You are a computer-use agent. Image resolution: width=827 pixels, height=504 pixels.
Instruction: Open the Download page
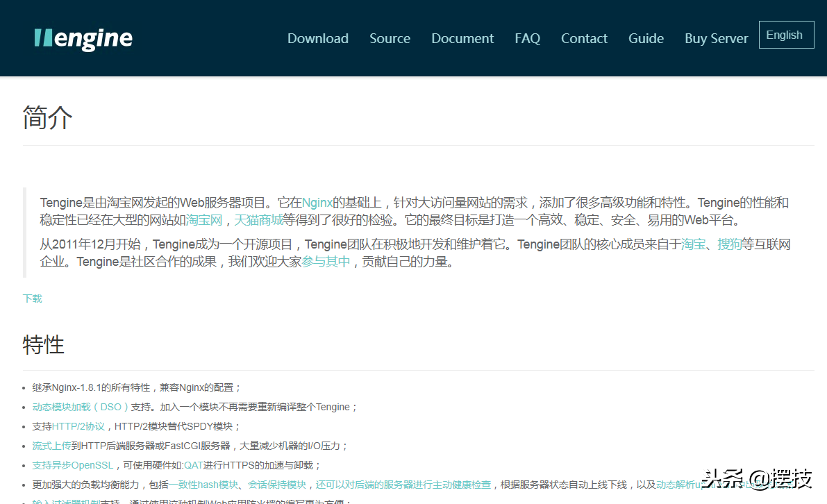(318, 39)
